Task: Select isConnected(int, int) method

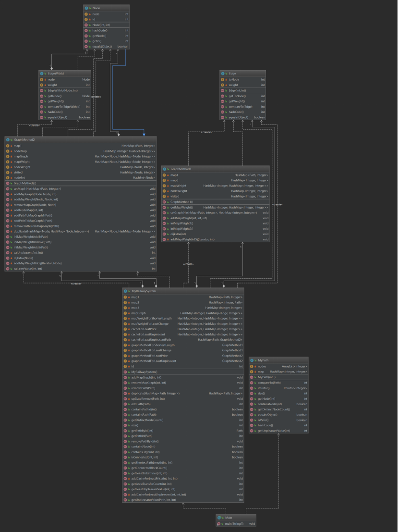Action: (x=183, y=458)
